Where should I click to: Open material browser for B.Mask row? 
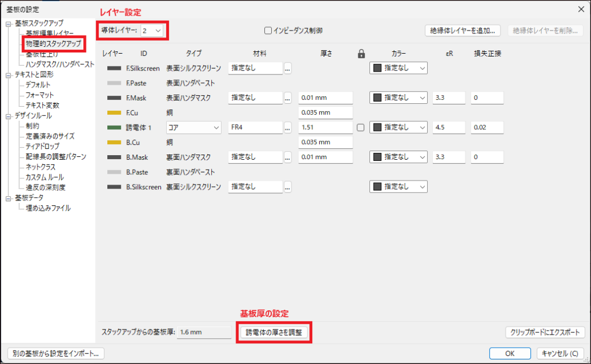(x=287, y=157)
